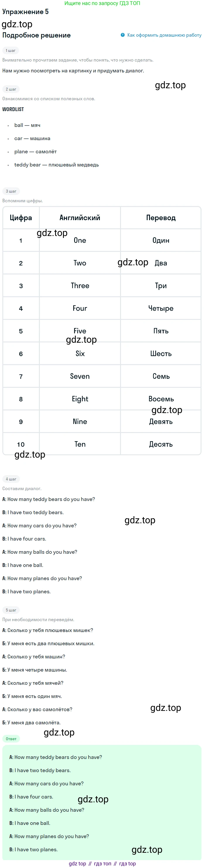Viewport: 205px width, 868px height.
Task: Select the 'Seven' cell in the table
Action: click(x=80, y=376)
